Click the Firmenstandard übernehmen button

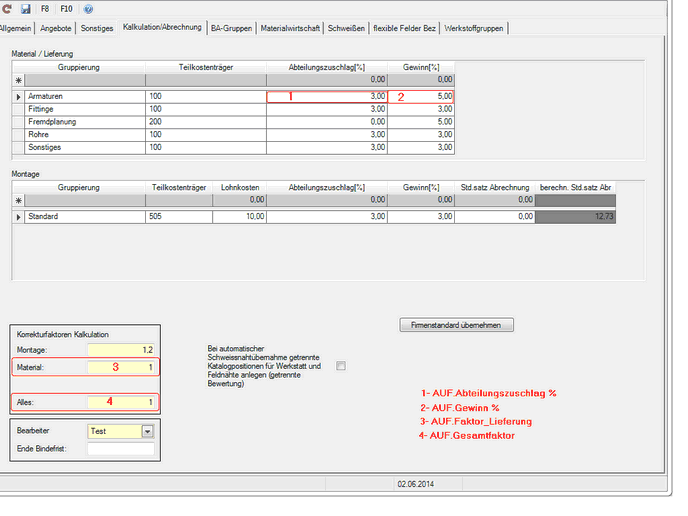456,325
